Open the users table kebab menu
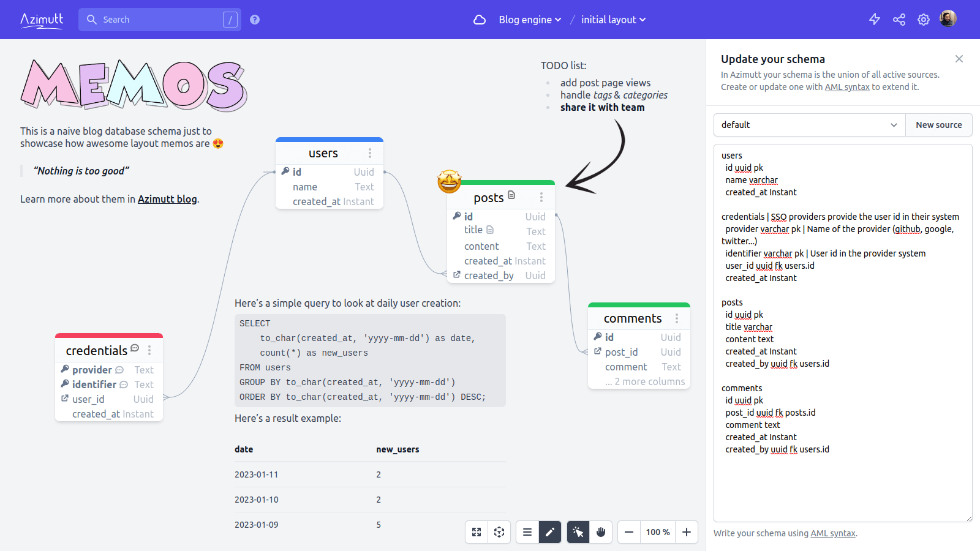 pos(370,153)
